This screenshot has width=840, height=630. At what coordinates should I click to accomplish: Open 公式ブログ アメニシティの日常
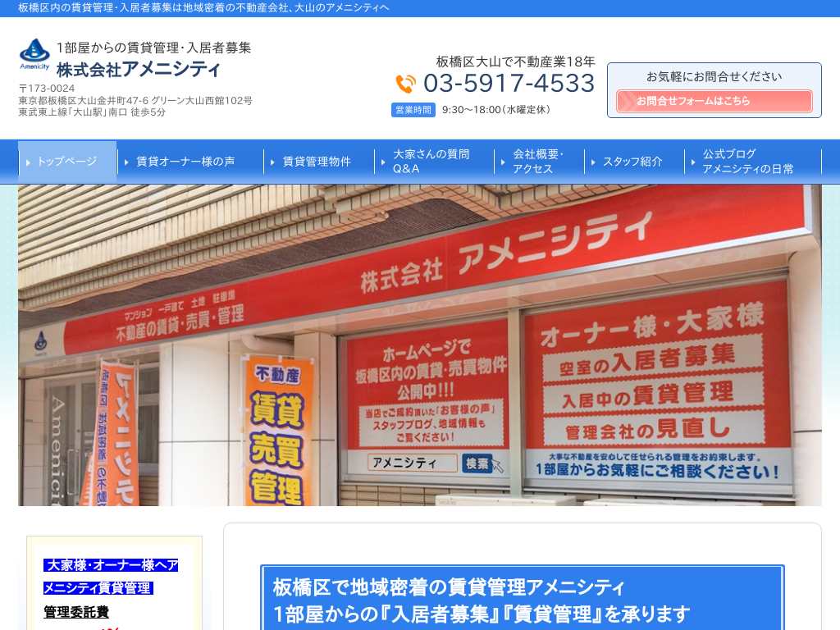[x=747, y=162]
